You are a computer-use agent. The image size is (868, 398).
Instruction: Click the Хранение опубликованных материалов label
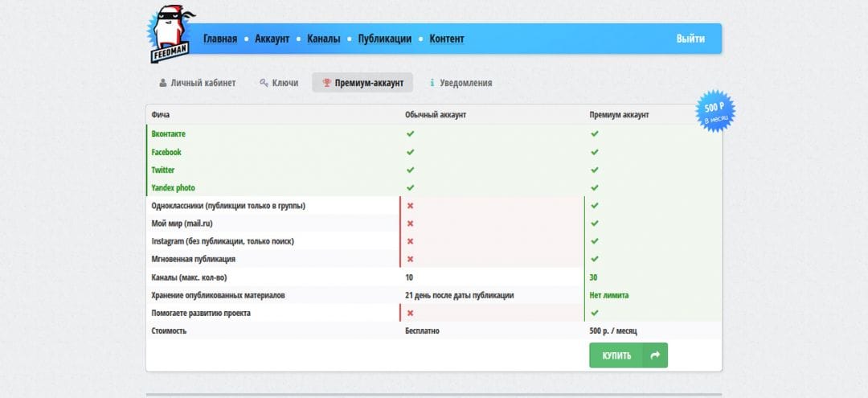tap(218, 295)
